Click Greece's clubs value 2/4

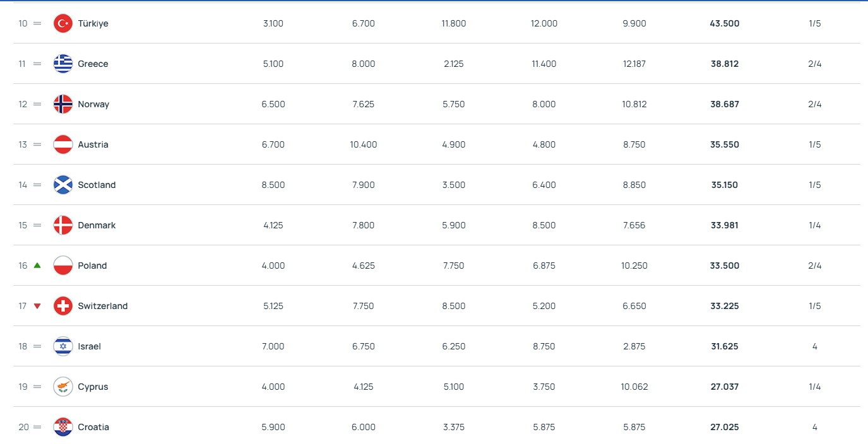coord(815,64)
